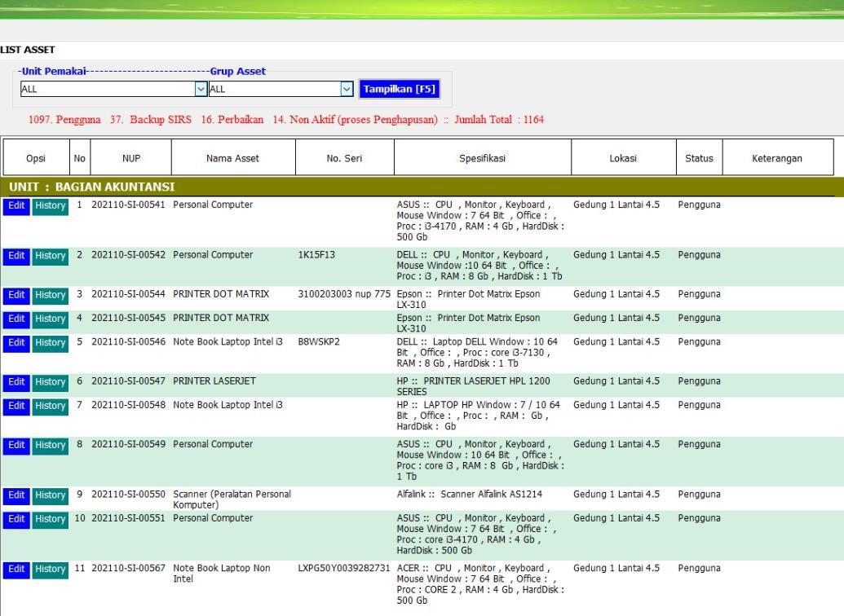Click the Tampilkan [F5] button
Screen dimensions: 844x616
pos(400,89)
